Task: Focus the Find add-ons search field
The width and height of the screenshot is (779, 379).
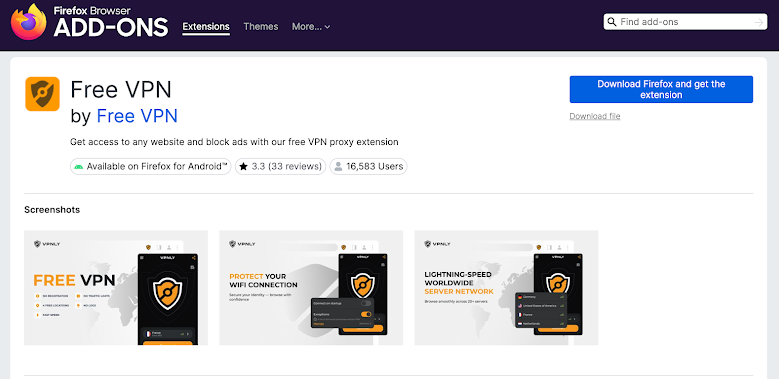Action: click(686, 22)
